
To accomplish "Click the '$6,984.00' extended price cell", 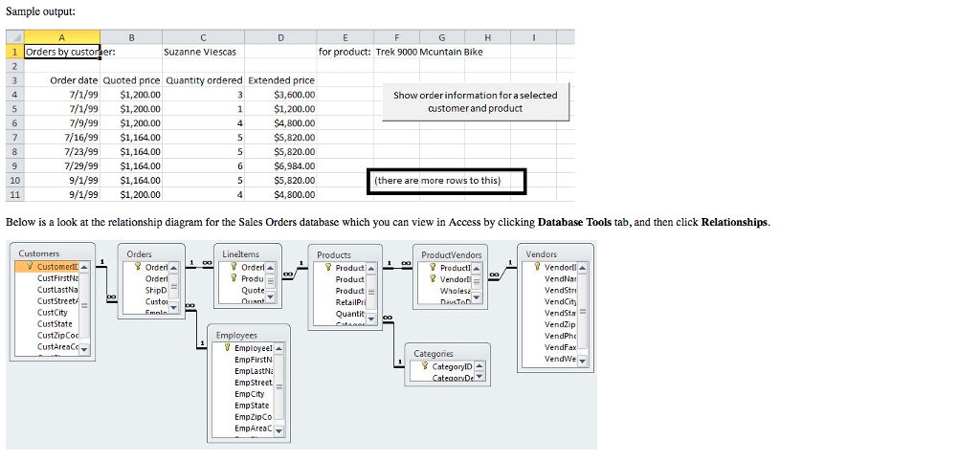I will (280, 166).
